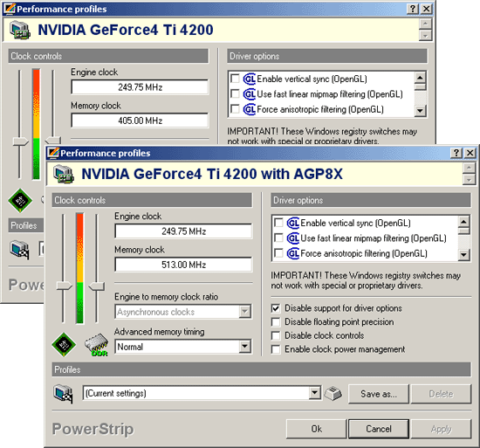
Task: Click the DDR memory chip icon
Action: (96, 345)
